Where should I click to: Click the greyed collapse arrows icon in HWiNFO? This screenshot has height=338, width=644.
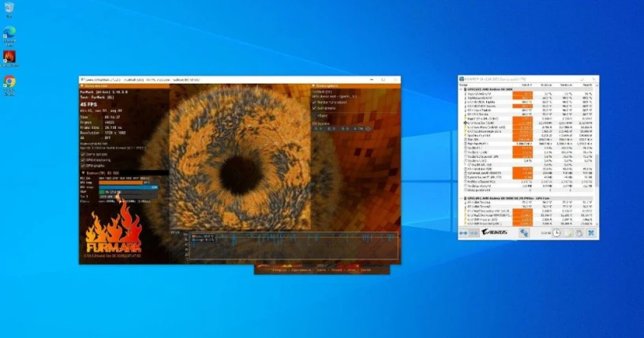pyautogui.click(x=474, y=233)
